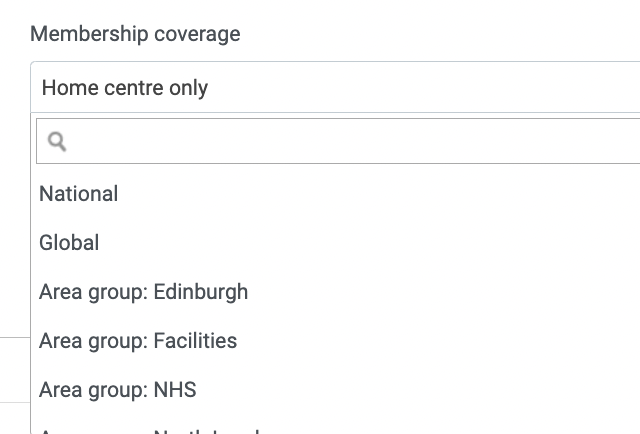Pick the Area group: Facilities entry

[336, 341]
